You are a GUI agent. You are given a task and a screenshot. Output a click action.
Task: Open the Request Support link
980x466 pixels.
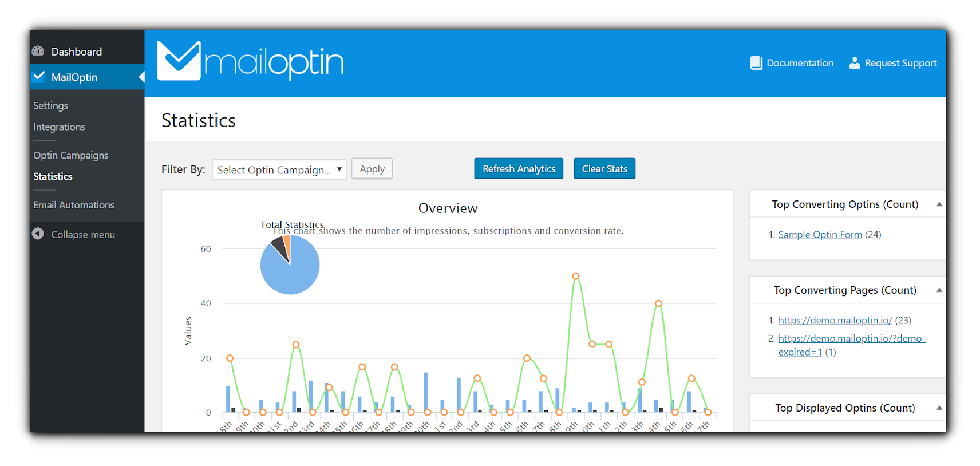pyautogui.click(x=900, y=63)
